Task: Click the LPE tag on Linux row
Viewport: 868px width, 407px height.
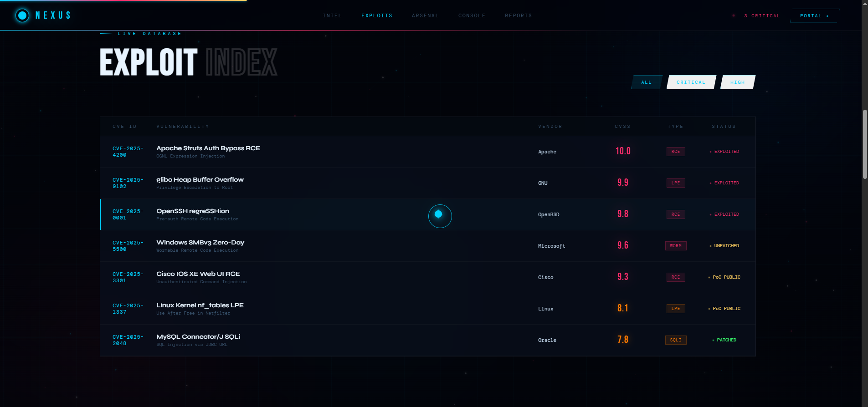Action: [676, 309]
